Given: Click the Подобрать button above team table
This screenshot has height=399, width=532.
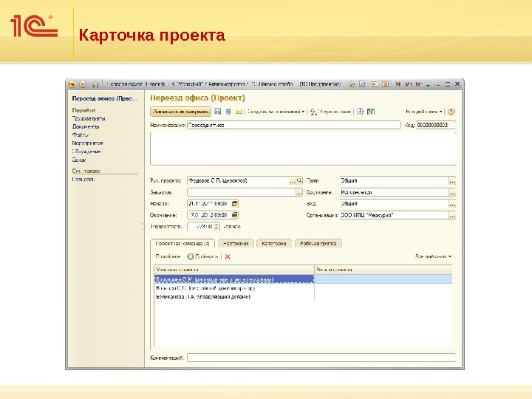Looking at the screenshot, I should coord(168,256).
